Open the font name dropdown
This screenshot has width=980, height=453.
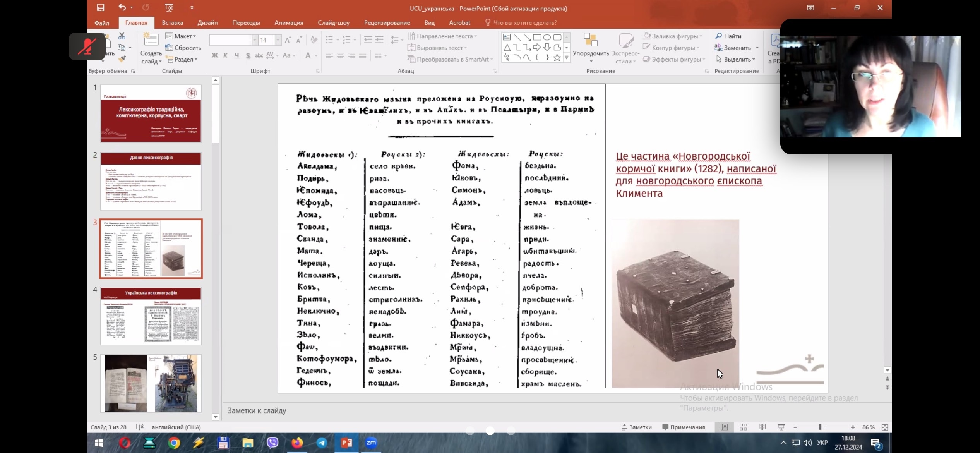[255, 40]
